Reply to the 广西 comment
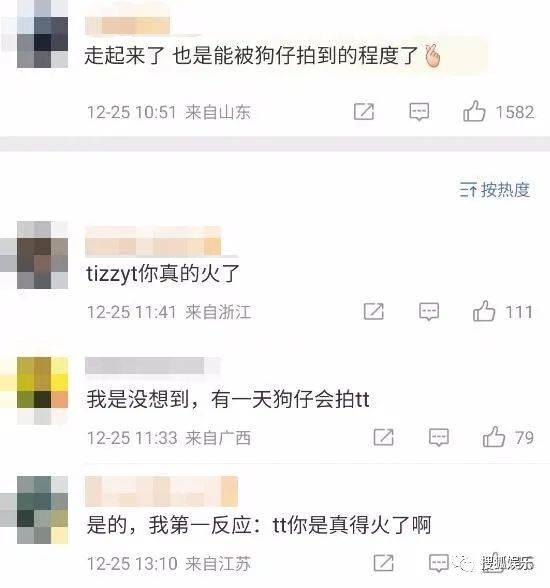Image resolution: width=550 pixels, height=588 pixels. pyautogui.click(x=439, y=437)
